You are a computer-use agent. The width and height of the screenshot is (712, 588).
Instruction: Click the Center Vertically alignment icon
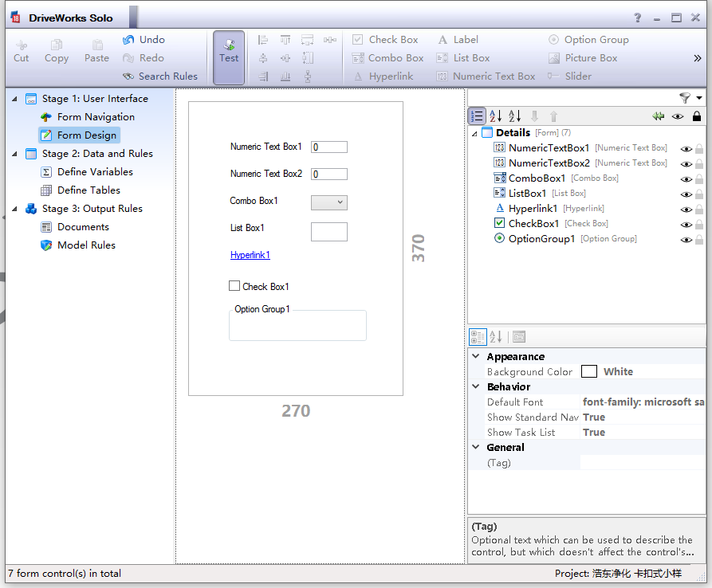coord(285,58)
